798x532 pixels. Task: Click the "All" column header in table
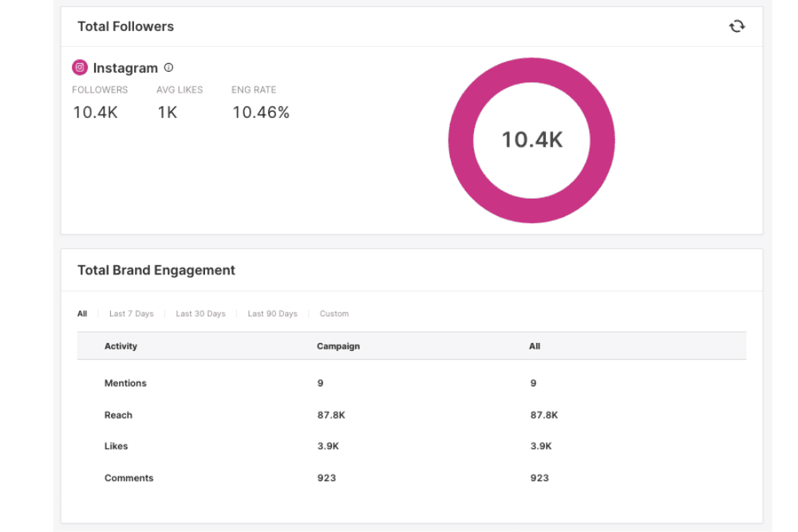point(535,346)
